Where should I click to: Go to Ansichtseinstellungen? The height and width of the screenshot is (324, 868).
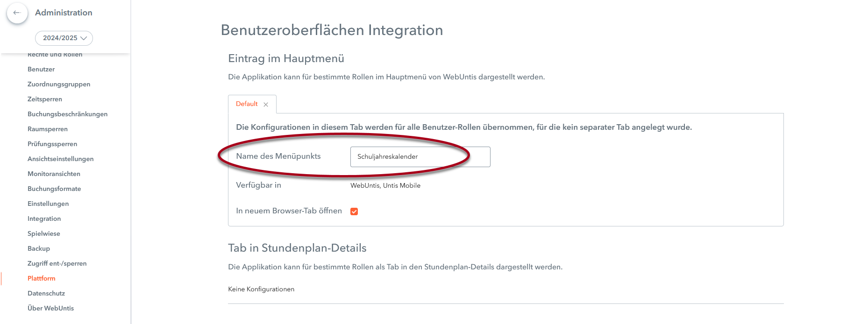point(61,159)
